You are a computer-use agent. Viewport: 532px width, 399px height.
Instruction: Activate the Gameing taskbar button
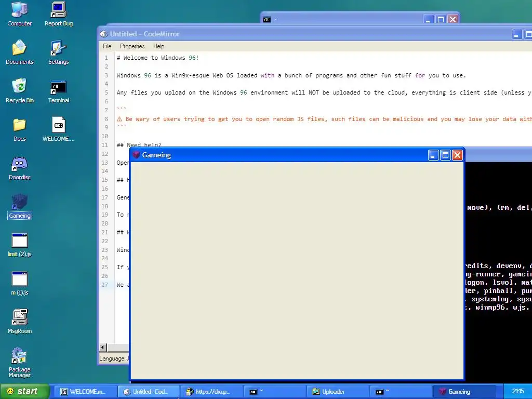coord(464,392)
